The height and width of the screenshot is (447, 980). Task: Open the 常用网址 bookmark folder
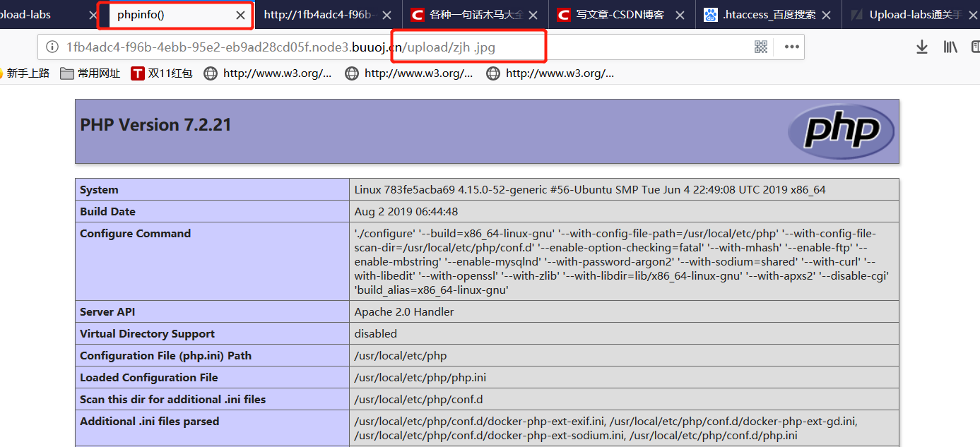pyautogui.click(x=90, y=73)
